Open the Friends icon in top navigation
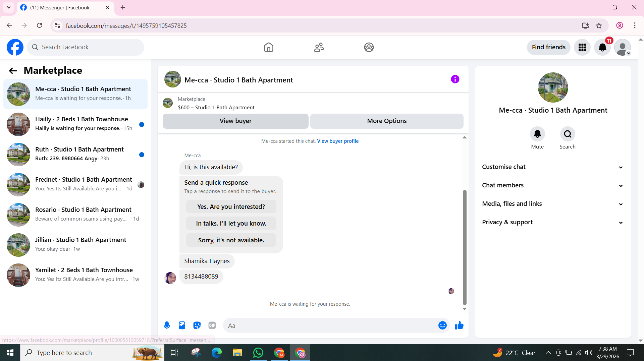Image resolution: width=644 pixels, height=361 pixels. pyautogui.click(x=319, y=47)
